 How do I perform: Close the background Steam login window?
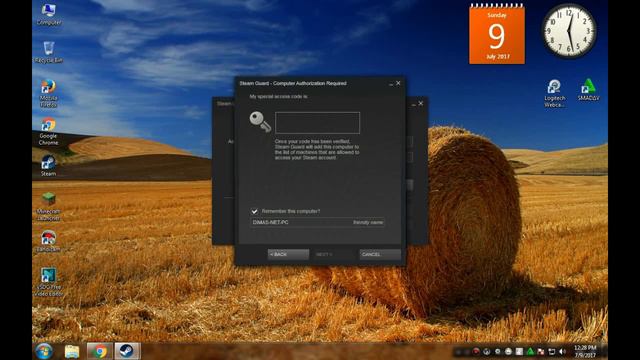[421, 103]
